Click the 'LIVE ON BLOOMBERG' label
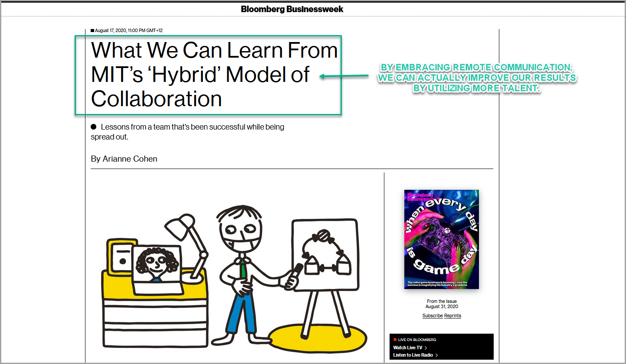Screen dimensions: 626x364 tap(417, 340)
